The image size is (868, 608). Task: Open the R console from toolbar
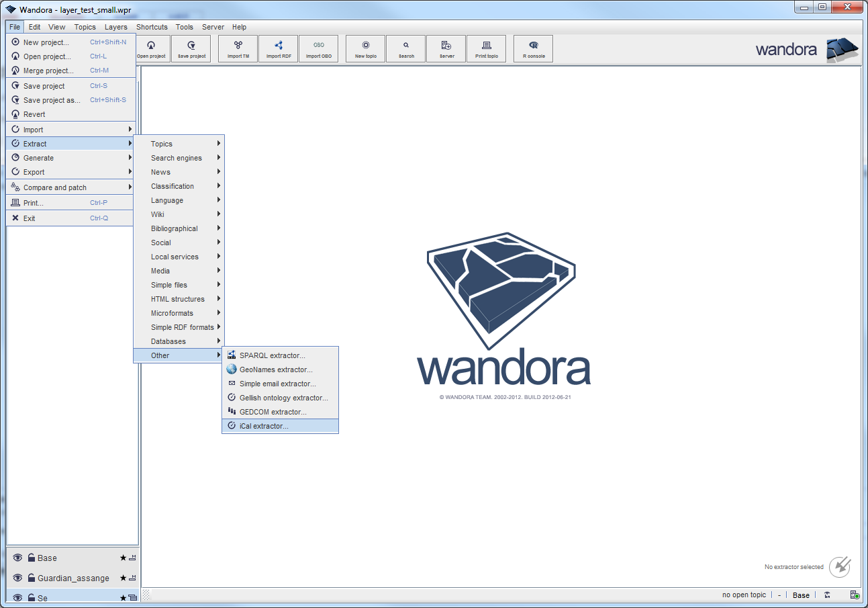[x=533, y=48]
